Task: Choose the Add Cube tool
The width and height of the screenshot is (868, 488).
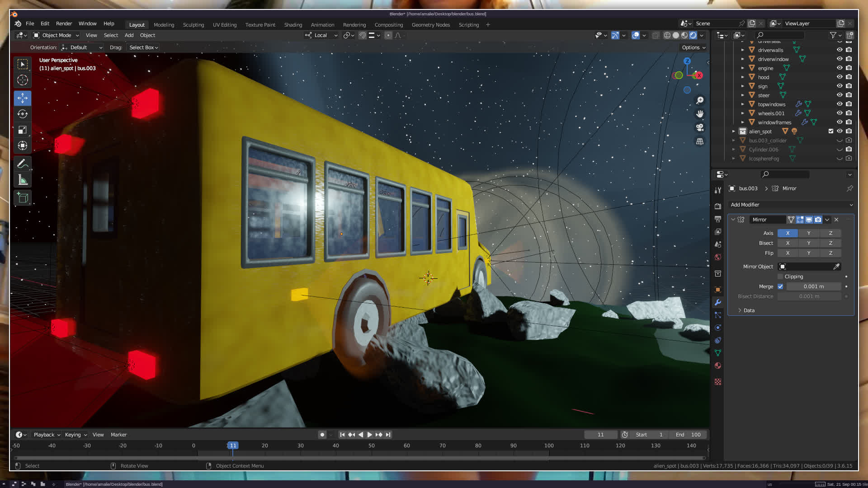Action: point(23,198)
